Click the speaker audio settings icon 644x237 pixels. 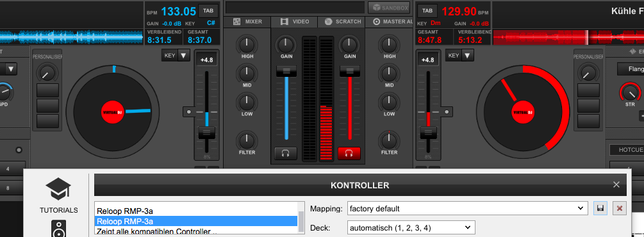(x=59, y=229)
